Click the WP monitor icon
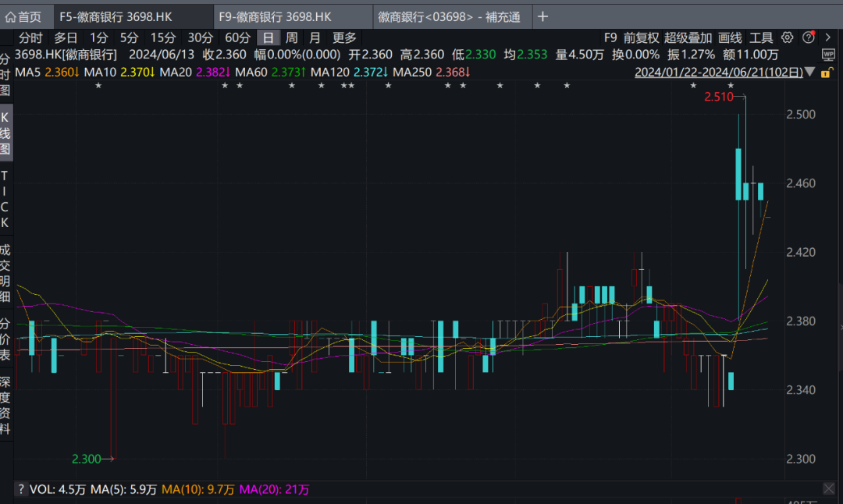 click(x=828, y=54)
